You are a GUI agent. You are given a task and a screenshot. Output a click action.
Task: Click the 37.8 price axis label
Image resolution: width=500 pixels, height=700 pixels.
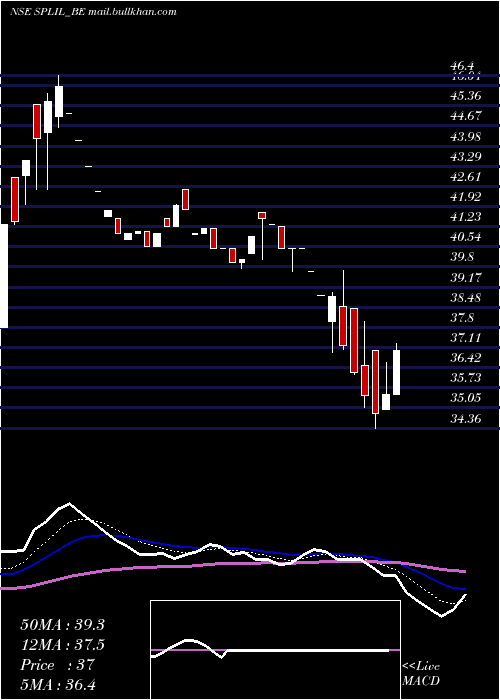coord(463,318)
